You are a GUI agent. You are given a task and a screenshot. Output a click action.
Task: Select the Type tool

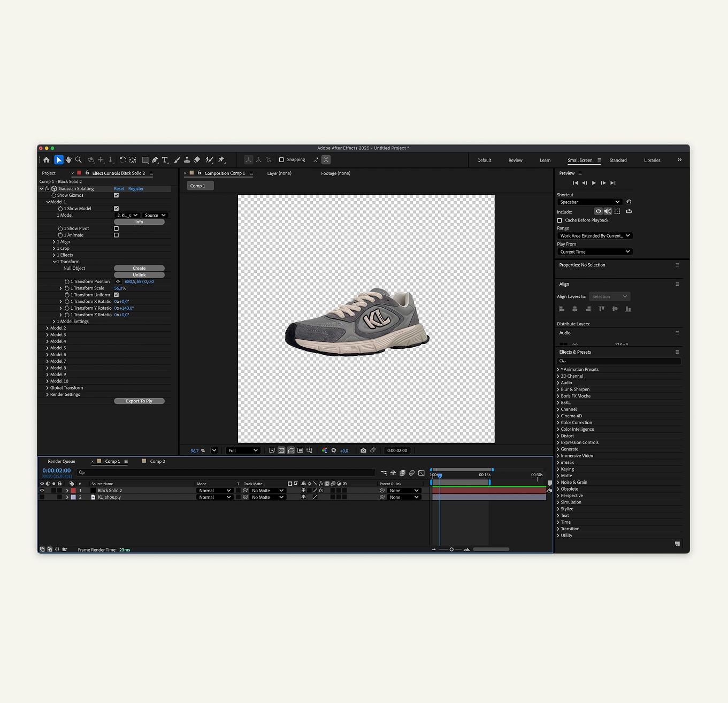(165, 160)
